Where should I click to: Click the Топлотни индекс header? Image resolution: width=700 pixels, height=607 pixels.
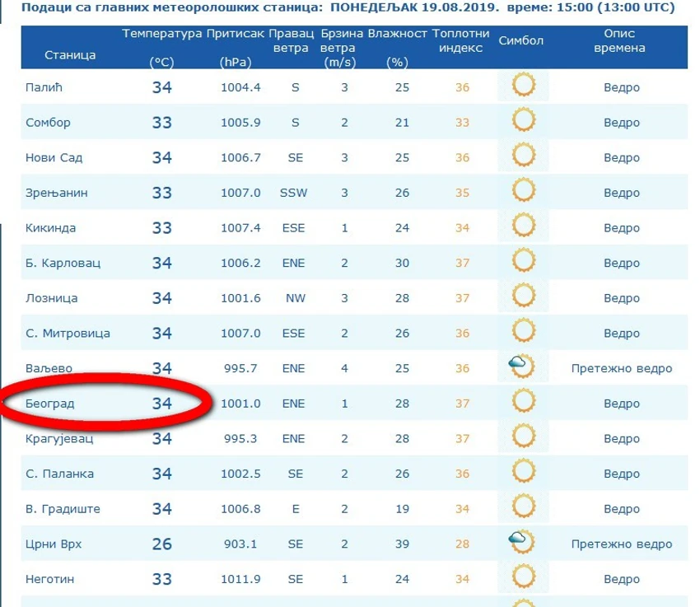pos(460,40)
